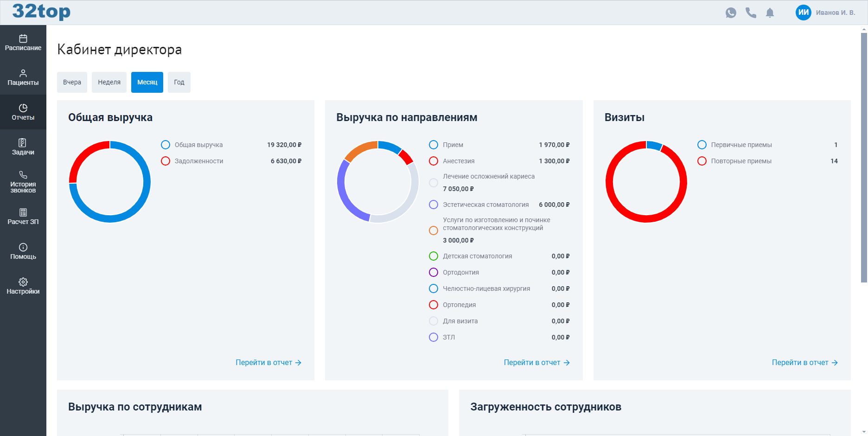Viewport: 868px width, 436px height.
Task: Toggle Первичные приемы legend circle
Action: pyautogui.click(x=702, y=145)
